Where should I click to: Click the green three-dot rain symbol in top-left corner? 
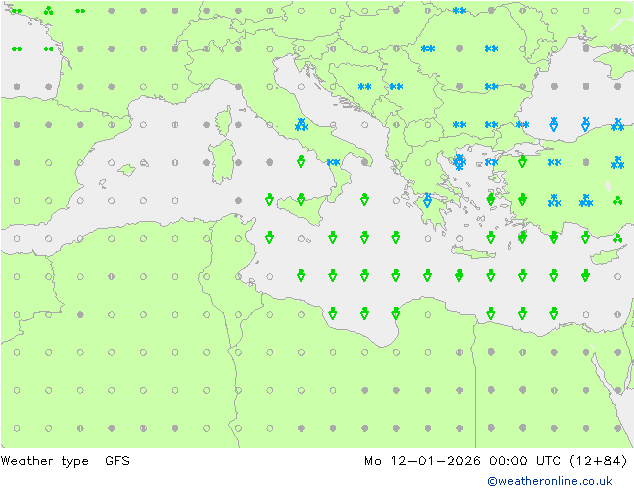49,11
